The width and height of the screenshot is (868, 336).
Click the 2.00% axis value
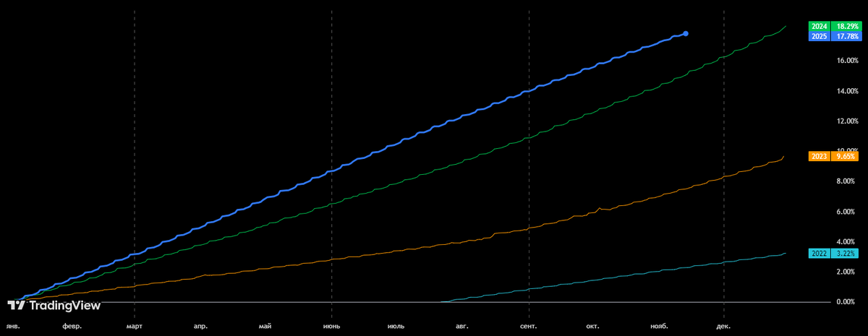point(846,272)
